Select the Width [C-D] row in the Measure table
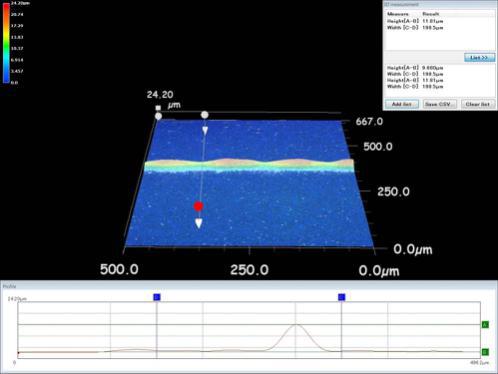This screenshot has height=374, width=498. [415, 28]
